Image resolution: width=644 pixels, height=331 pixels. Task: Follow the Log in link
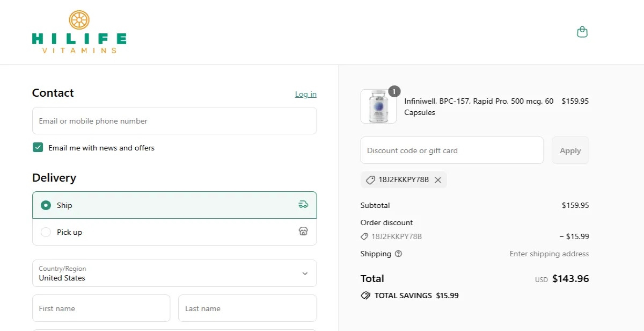pyautogui.click(x=306, y=95)
